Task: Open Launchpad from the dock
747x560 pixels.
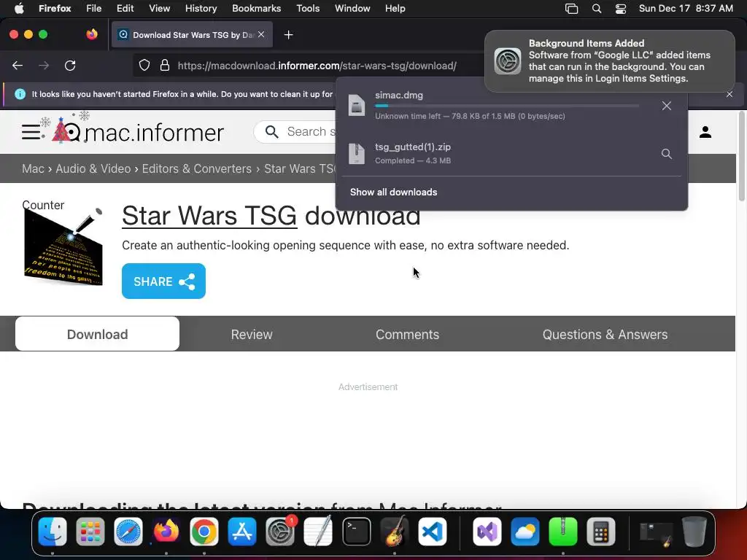Action: point(90,532)
